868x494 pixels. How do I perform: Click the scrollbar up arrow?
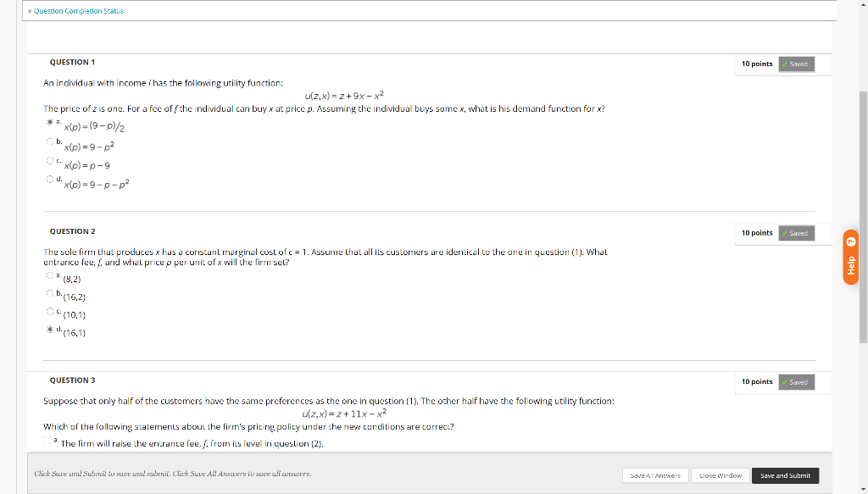tap(863, 4)
